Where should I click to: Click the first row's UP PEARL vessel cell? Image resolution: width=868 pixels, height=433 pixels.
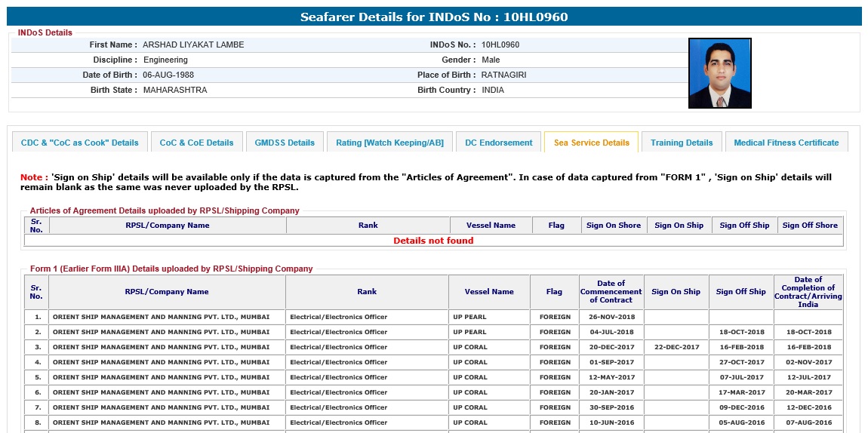pyautogui.click(x=469, y=317)
